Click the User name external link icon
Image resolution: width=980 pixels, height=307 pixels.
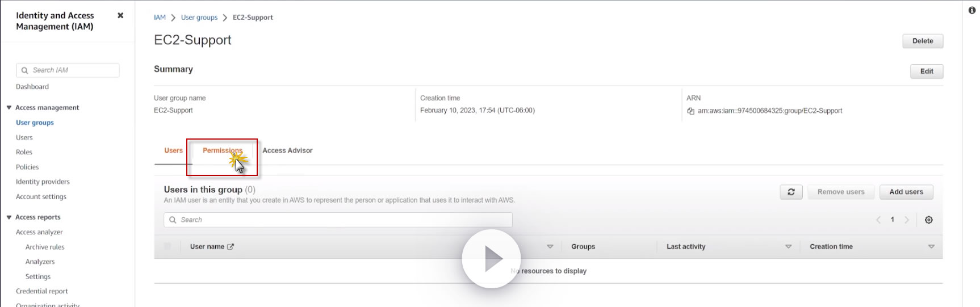click(231, 247)
